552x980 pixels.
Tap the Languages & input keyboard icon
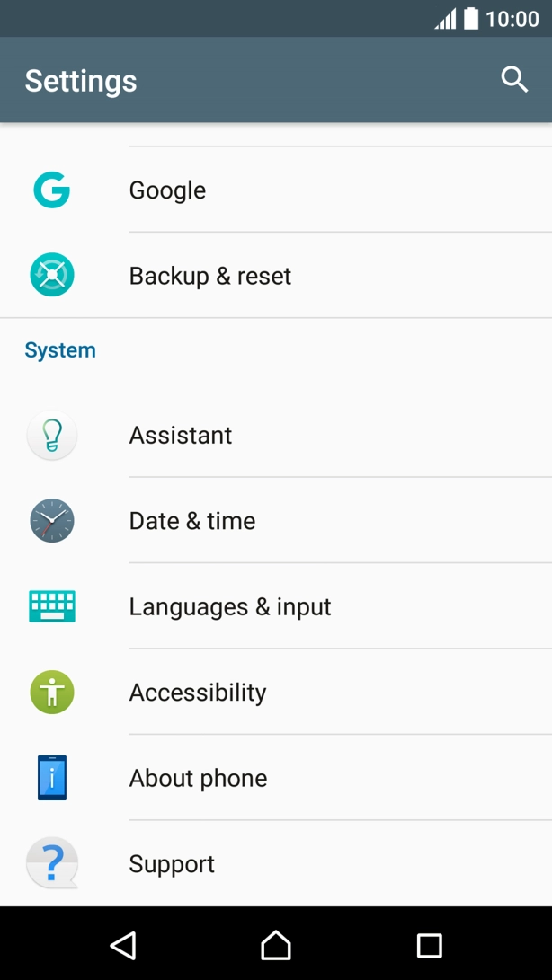(x=52, y=606)
